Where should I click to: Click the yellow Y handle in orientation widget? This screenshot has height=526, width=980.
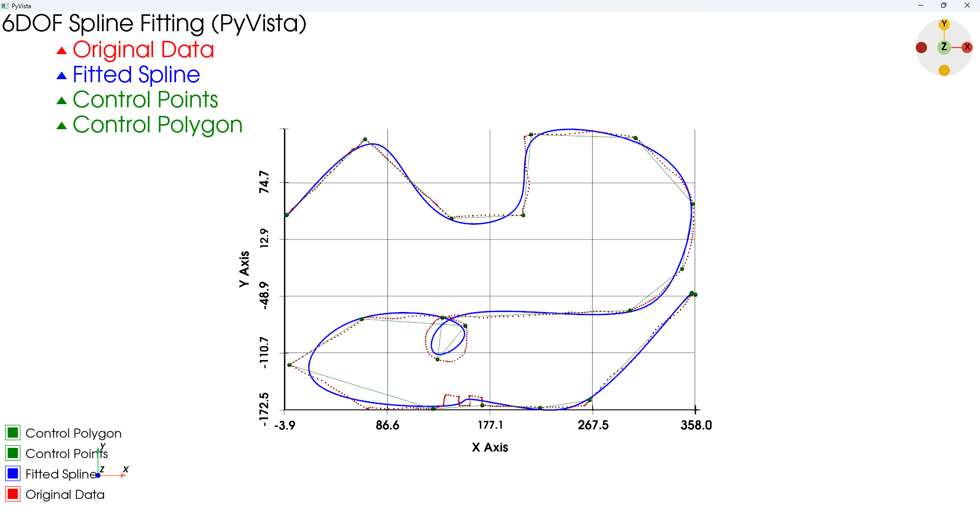944,24
